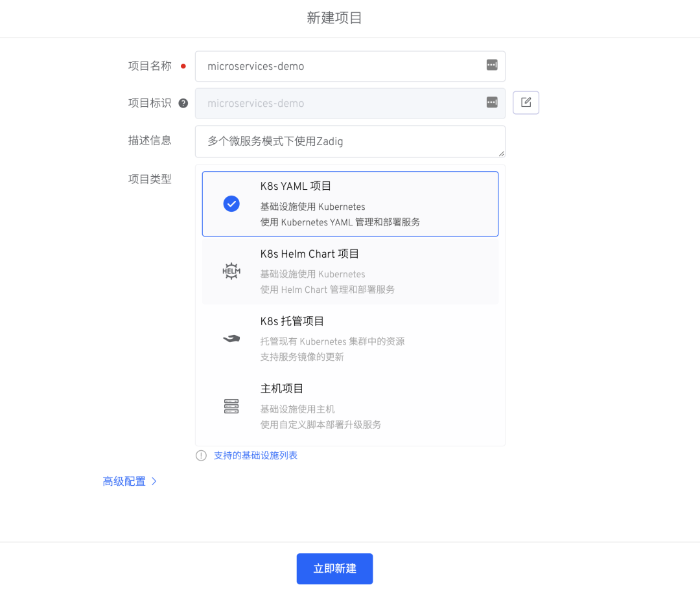Click the hand icon for K8s 托管项目
Viewport: 700px width, 607px height.
pos(231,339)
